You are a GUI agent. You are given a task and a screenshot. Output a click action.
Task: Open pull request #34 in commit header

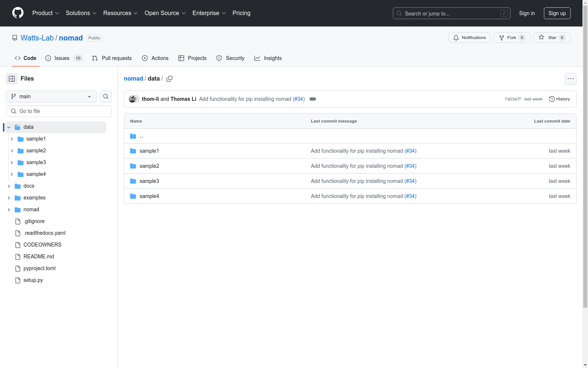pyautogui.click(x=299, y=99)
